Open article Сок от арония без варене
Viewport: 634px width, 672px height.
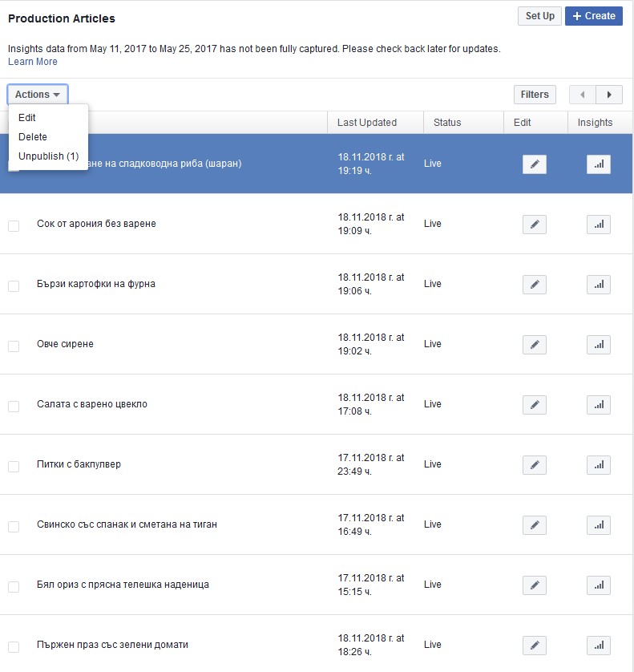pos(96,224)
